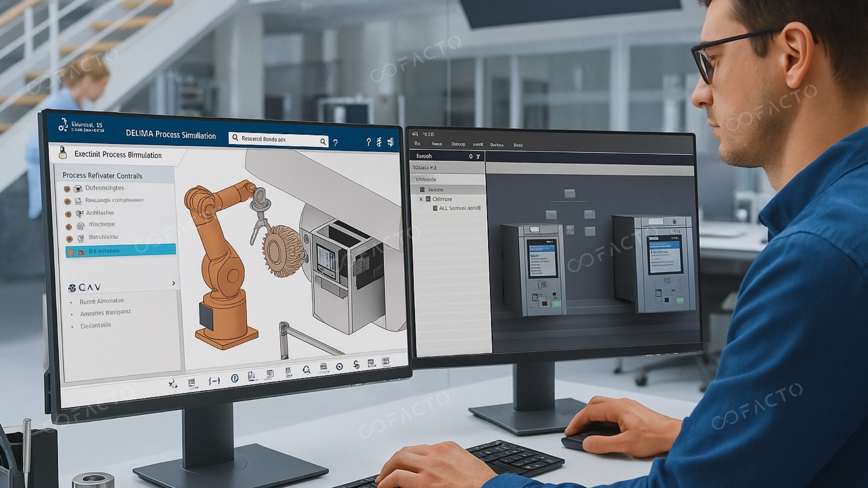Screen dimensions: 868x488
Task: Toggle orange radio button beside ffinchiqee
Action: 69,227
